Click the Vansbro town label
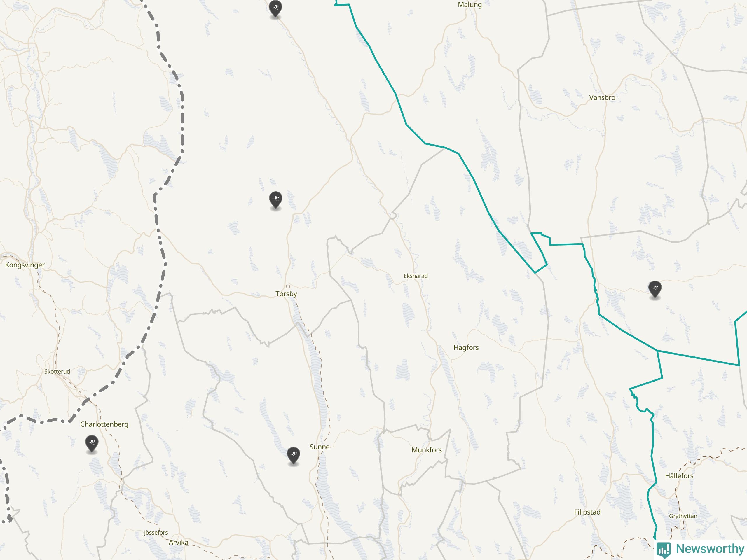747x560 pixels. pyautogui.click(x=602, y=97)
